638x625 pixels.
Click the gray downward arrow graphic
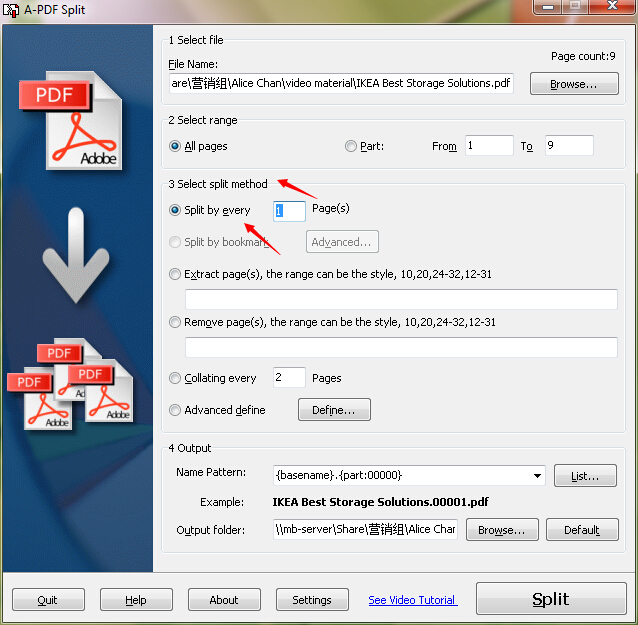point(76,255)
